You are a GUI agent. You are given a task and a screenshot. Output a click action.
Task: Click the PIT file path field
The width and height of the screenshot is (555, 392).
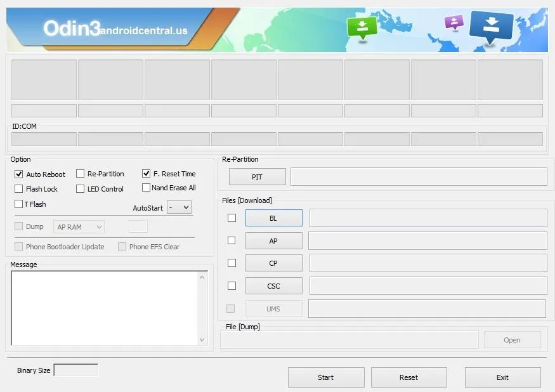pos(419,177)
